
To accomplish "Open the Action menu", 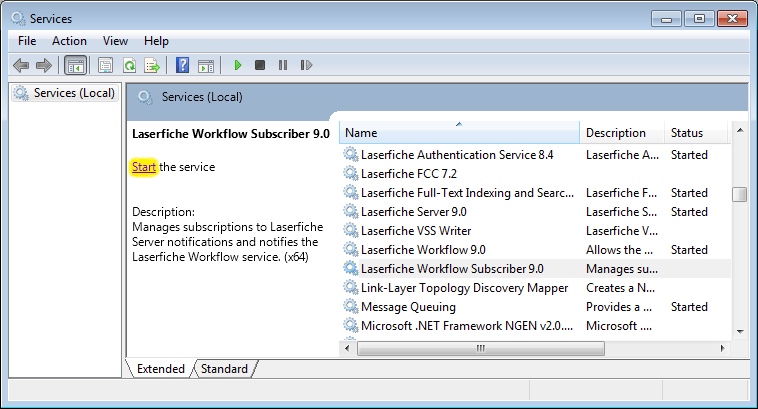I will [x=69, y=41].
